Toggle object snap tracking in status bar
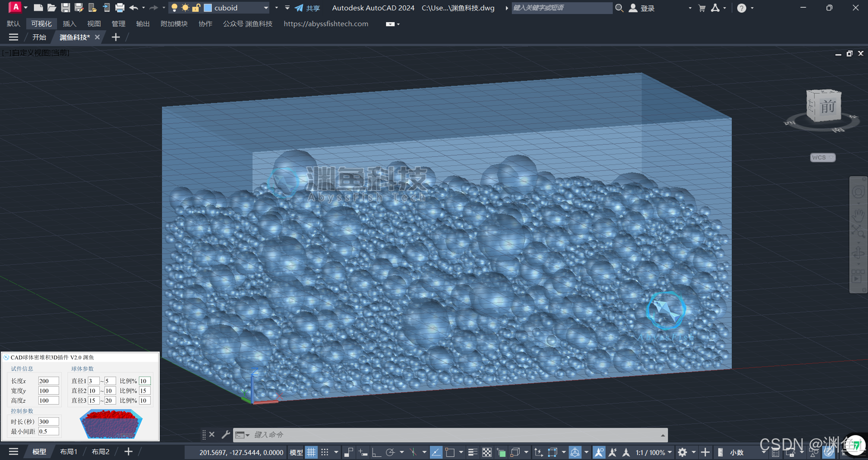This screenshot has height=460, width=868. [x=436, y=452]
